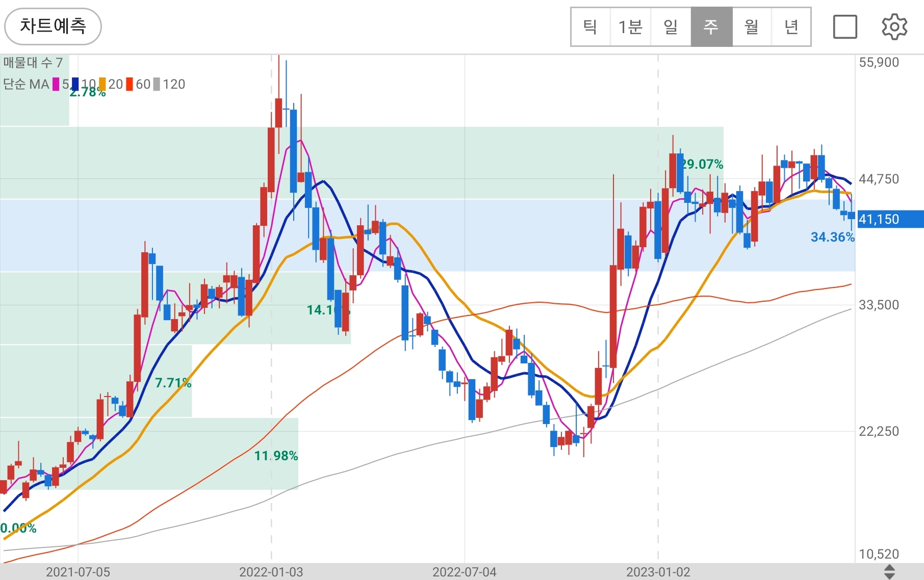Click the 29.07% volume profile label
The width and height of the screenshot is (924, 580).
point(703,164)
